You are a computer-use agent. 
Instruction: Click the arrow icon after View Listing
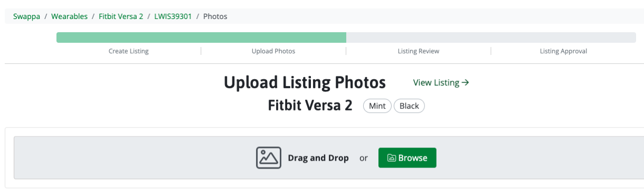465,82
